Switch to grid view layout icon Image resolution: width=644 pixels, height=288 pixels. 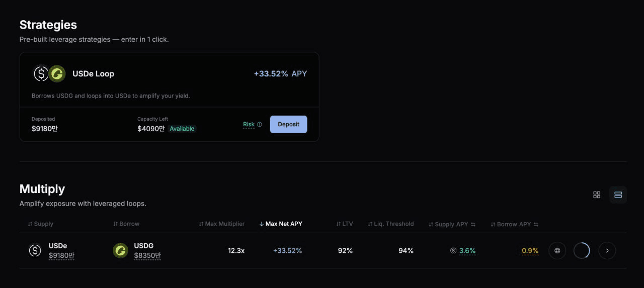click(597, 195)
